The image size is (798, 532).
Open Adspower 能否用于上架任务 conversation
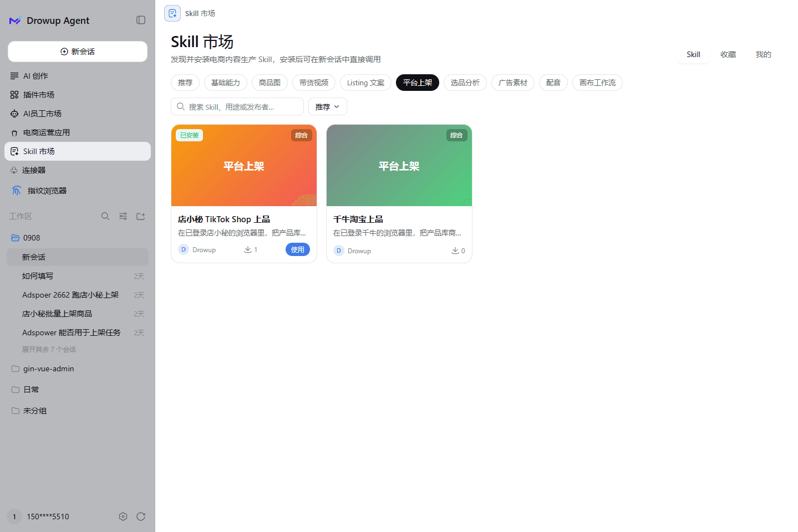78,332
